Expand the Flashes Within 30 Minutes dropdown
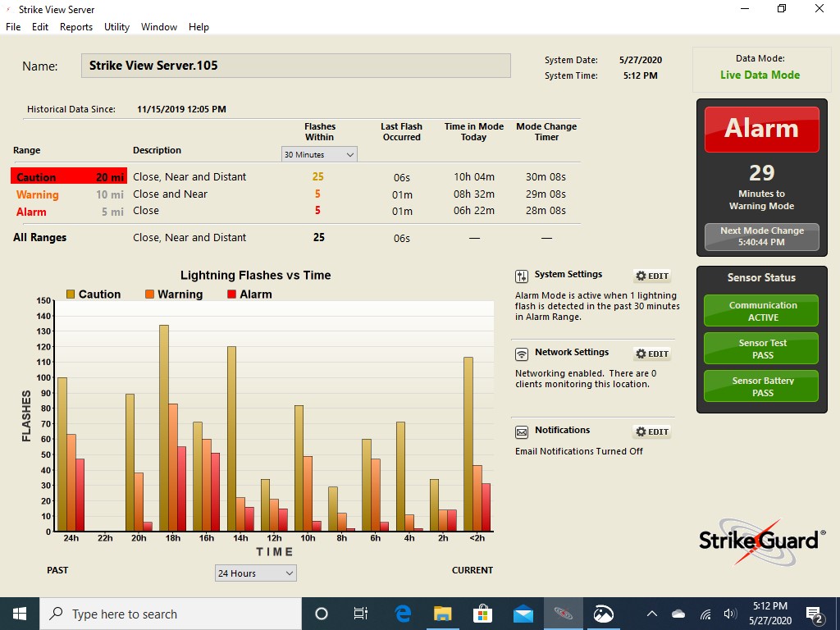840x630 pixels. coord(319,155)
